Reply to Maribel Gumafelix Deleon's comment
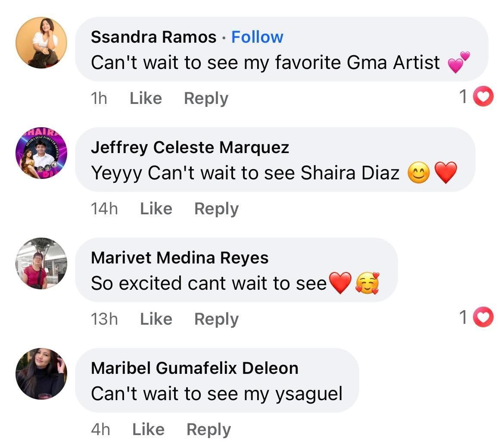 tap(208, 429)
